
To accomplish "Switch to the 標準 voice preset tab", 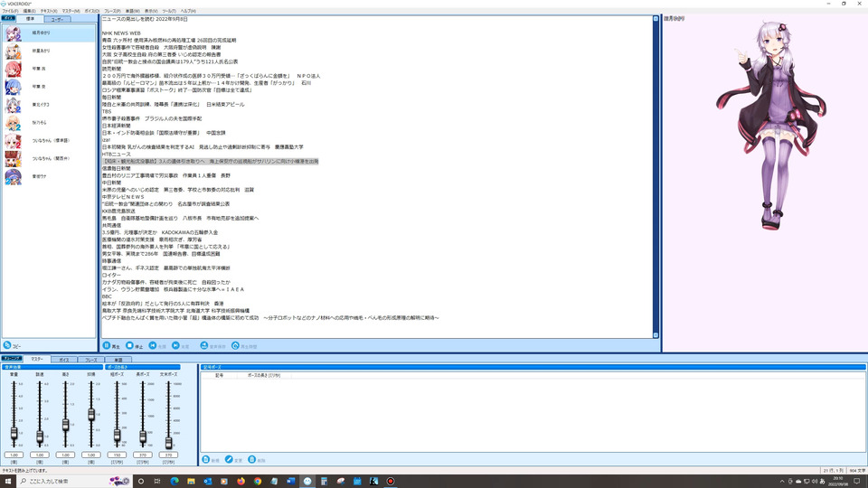I will tap(30, 19).
